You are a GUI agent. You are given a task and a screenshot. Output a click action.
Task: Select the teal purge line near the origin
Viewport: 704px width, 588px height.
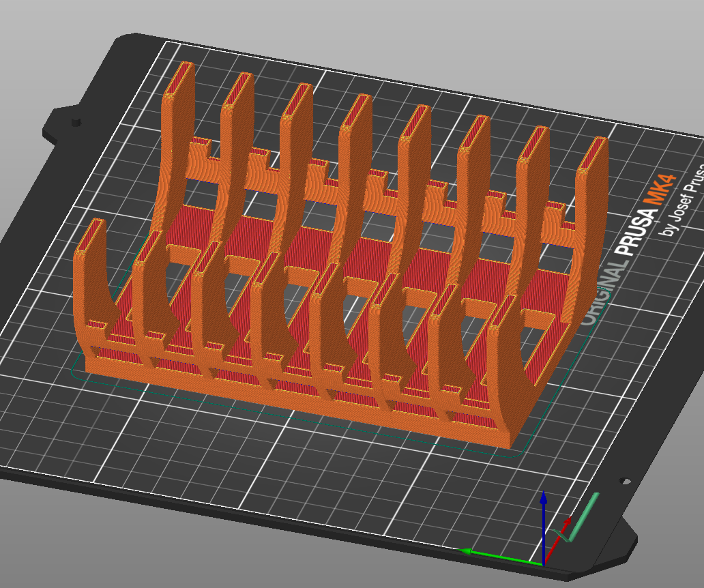[583, 516]
